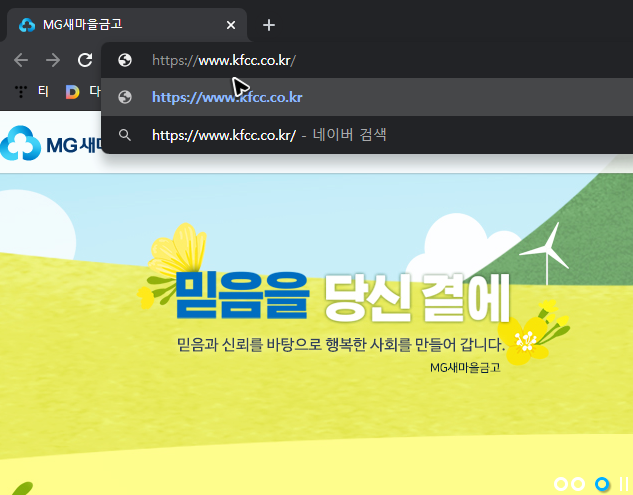Select the MG새마을금고 browser tab

127,25
